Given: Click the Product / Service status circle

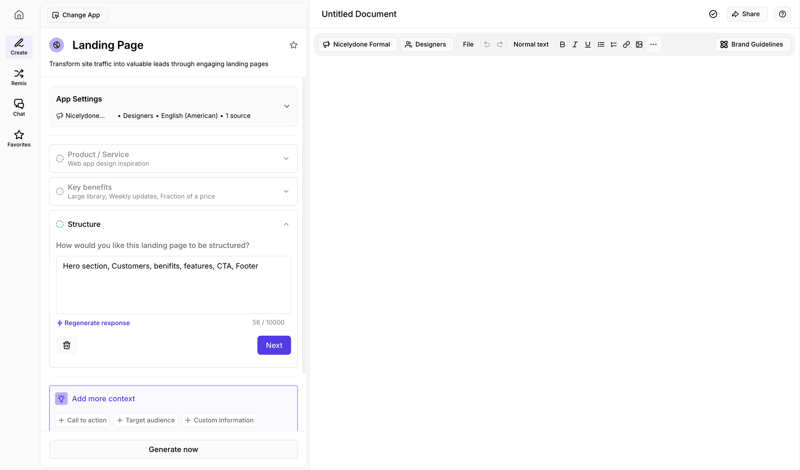Looking at the screenshot, I should [60, 159].
